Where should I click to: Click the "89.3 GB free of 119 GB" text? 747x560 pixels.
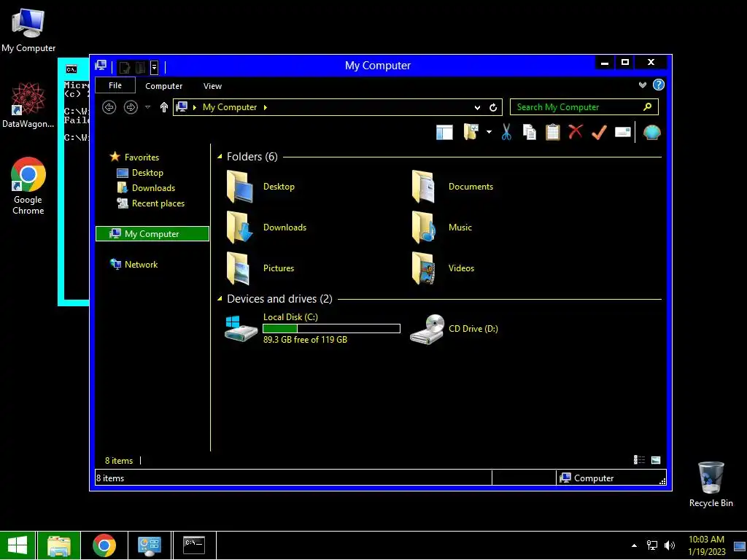click(x=306, y=340)
